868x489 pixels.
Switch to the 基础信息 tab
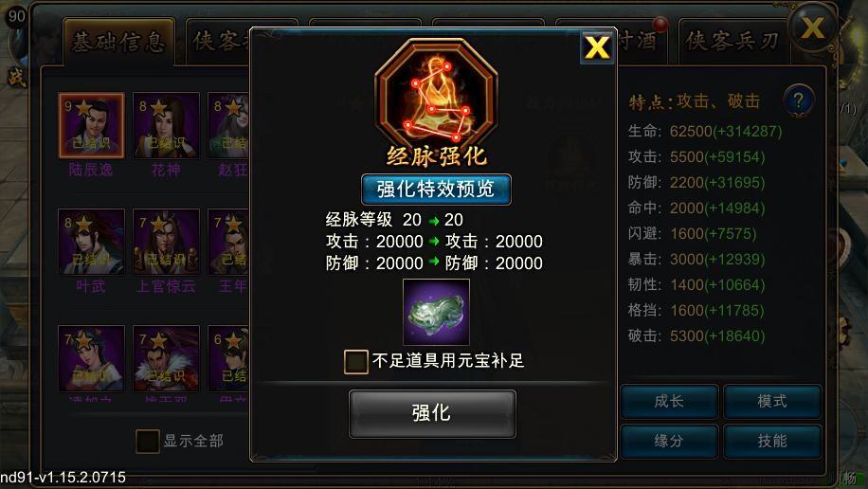coord(119,42)
